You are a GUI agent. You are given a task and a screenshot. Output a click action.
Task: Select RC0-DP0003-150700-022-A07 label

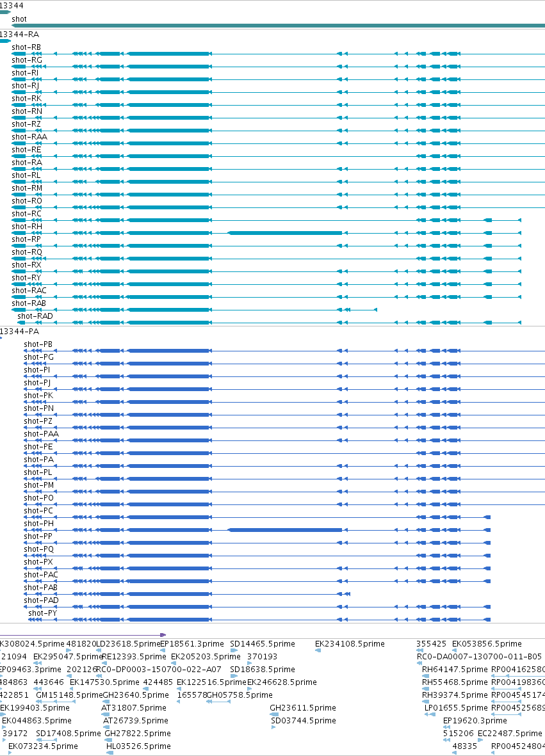point(159,669)
